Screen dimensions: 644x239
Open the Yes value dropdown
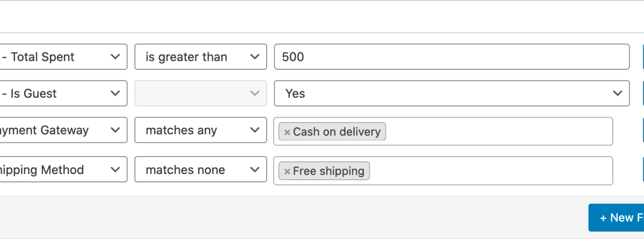tap(451, 93)
